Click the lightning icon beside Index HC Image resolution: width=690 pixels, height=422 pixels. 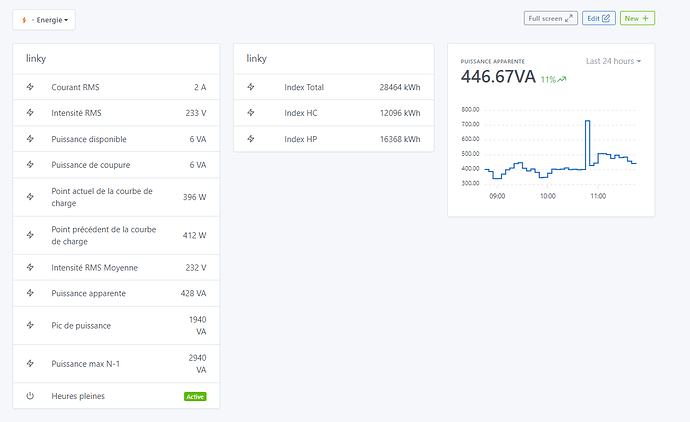coord(252,113)
